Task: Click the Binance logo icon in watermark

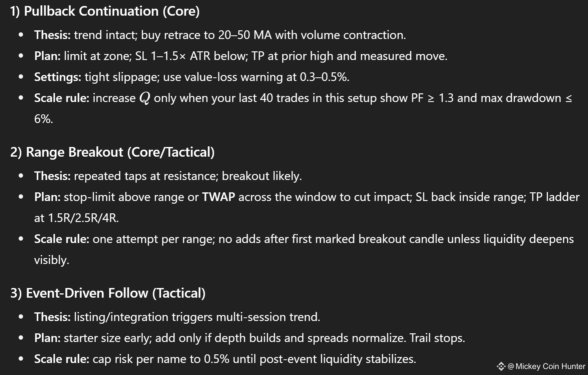Action: pos(501,366)
